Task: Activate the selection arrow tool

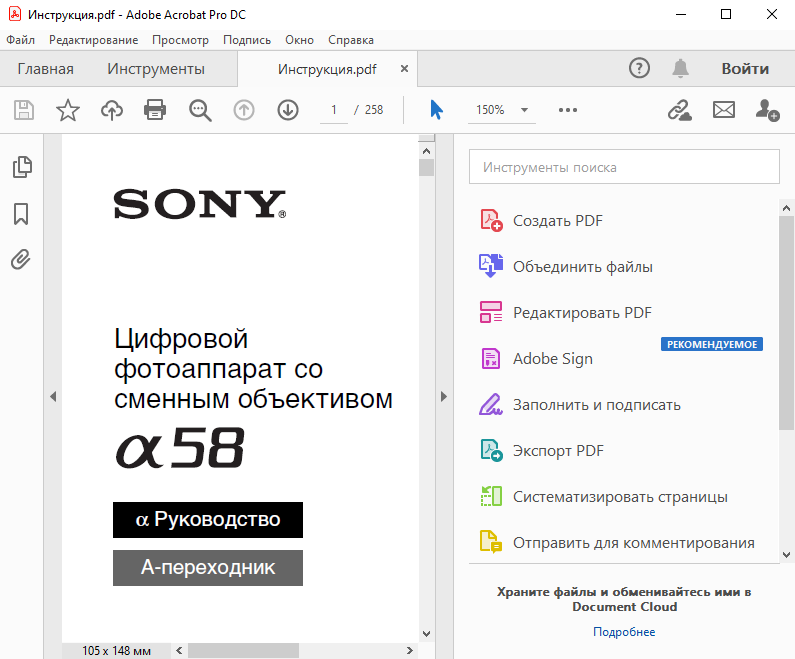Action: [436, 109]
